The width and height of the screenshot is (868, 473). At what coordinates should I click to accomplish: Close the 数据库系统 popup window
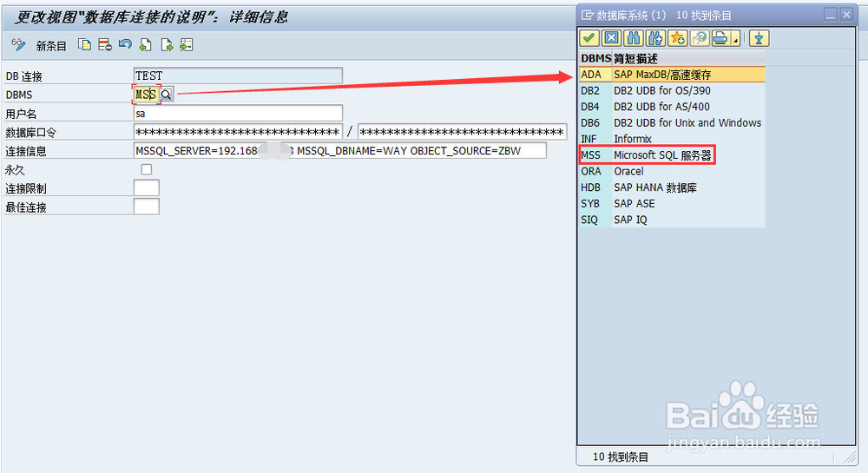(x=846, y=15)
